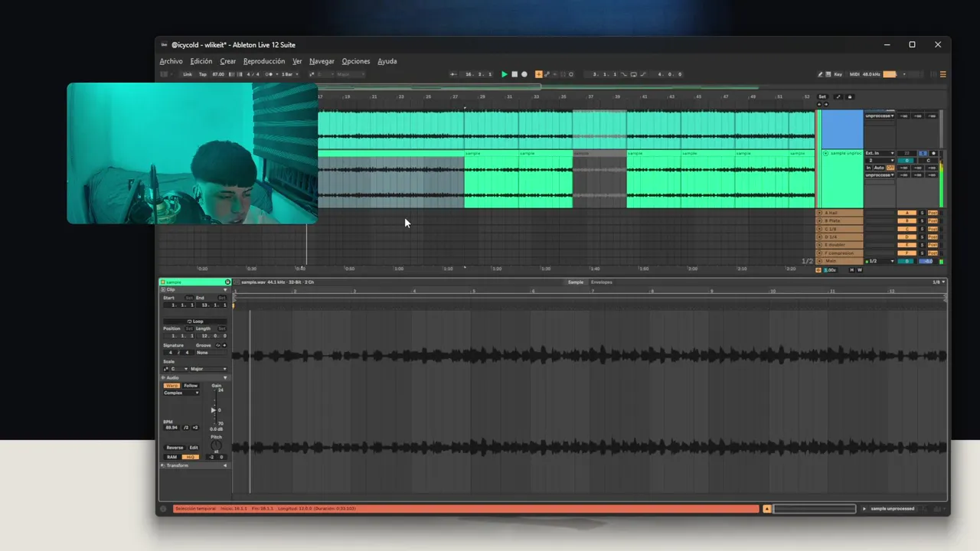Set the track monitor to Auto
This screenshot has height=551, width=980.
[879, 168]
